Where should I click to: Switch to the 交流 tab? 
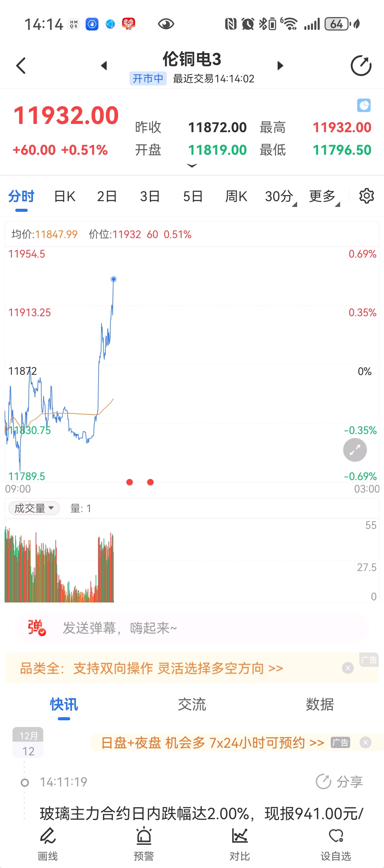coord(192,704)
